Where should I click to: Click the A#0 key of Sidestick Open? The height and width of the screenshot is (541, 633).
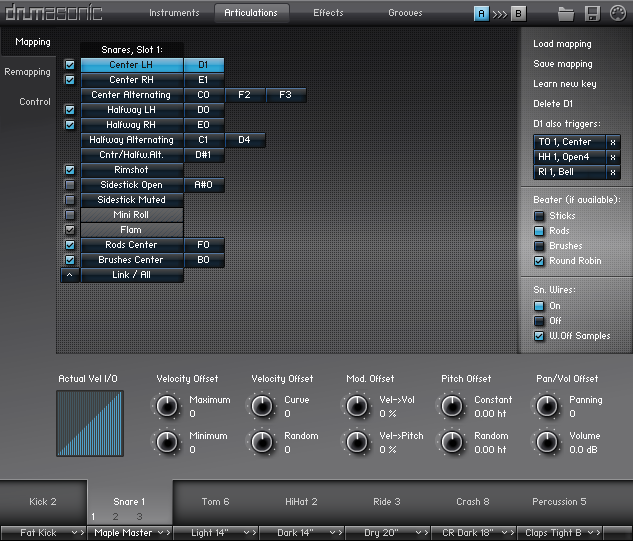tap(204, 185)
